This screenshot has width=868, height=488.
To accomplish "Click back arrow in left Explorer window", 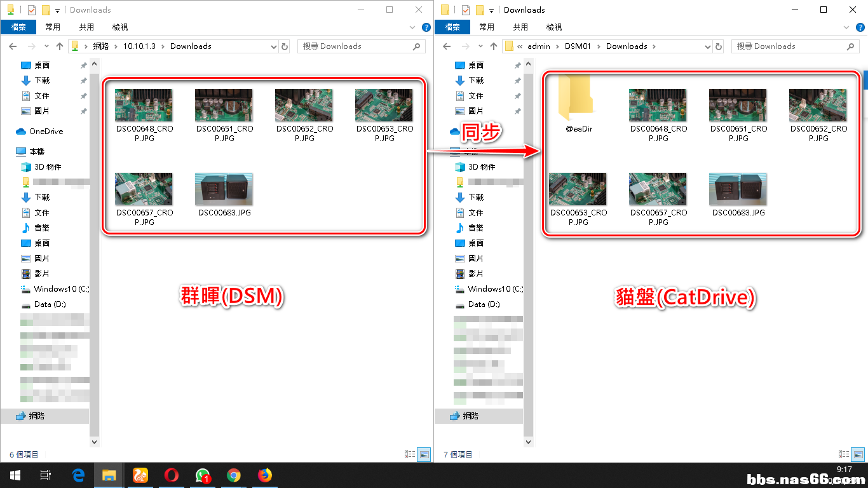I will pos(13,46).
